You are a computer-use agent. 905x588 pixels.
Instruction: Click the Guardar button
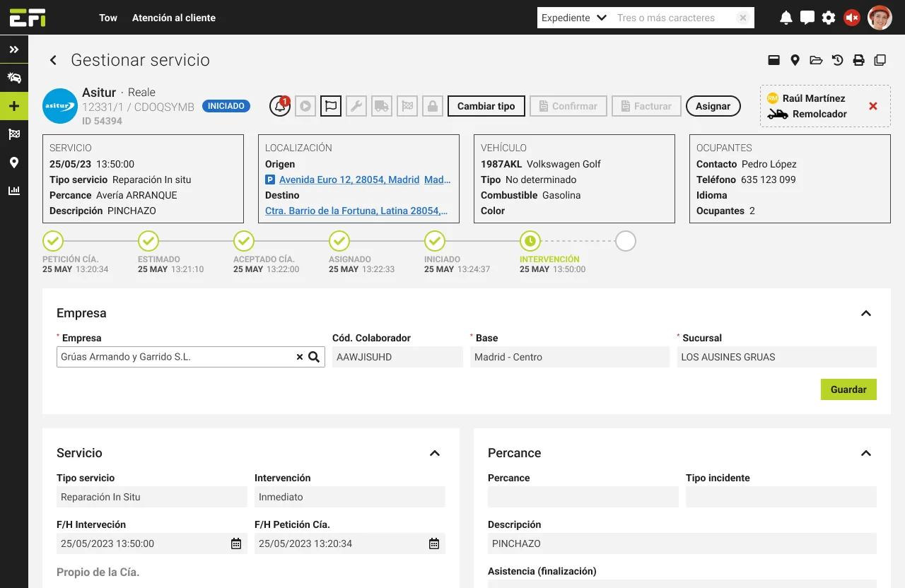tap(848, 389)
